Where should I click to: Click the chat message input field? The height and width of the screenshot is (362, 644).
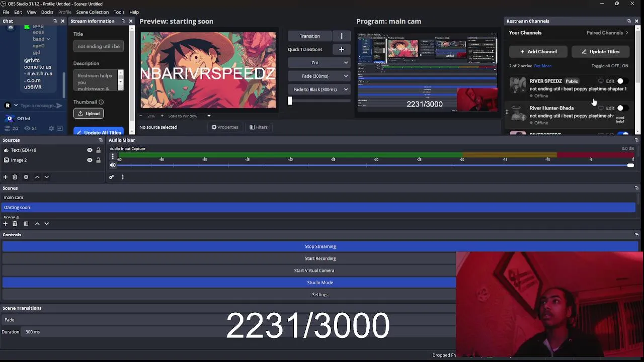tap(38, 106)
